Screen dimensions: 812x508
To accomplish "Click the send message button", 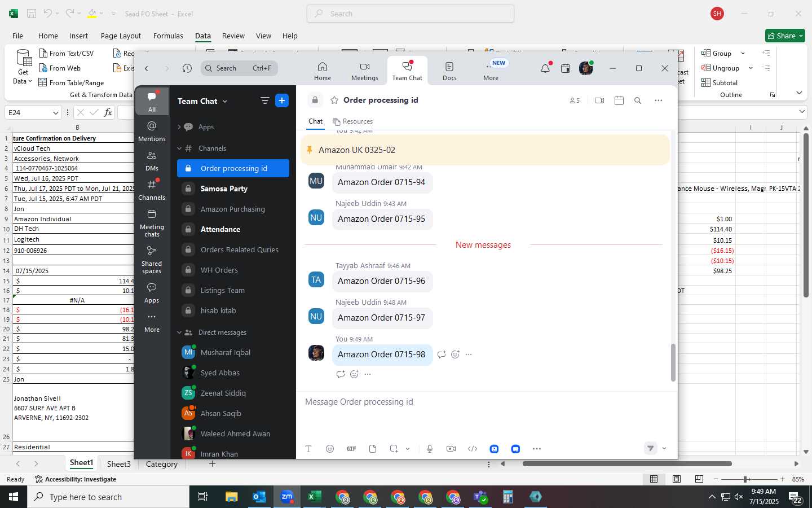I will (651, 448).
